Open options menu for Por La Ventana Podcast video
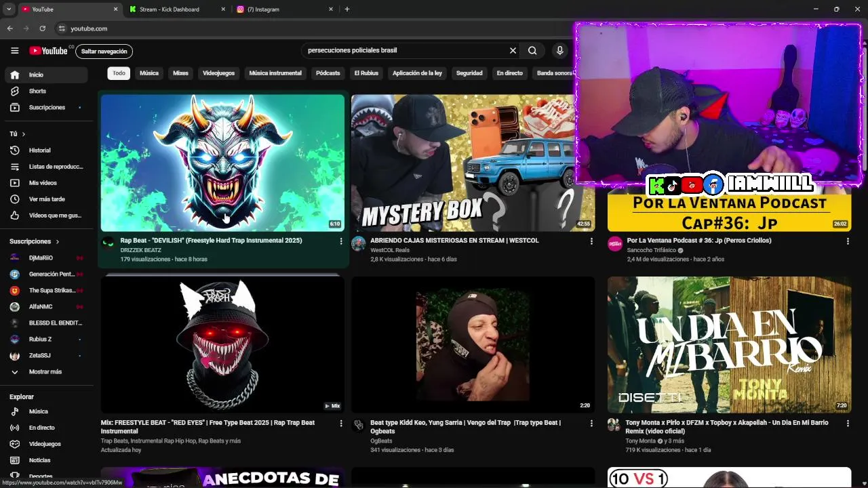 (x=848, y=241)
